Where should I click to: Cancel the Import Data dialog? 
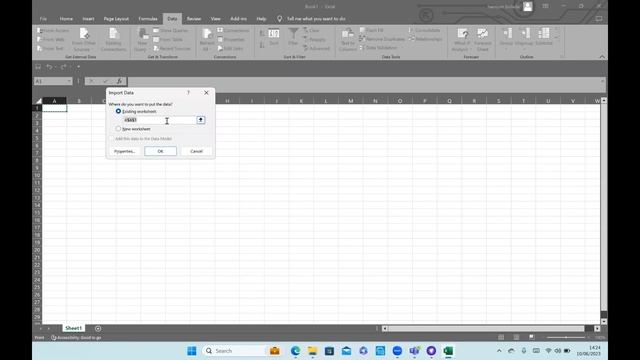[196, 151]
